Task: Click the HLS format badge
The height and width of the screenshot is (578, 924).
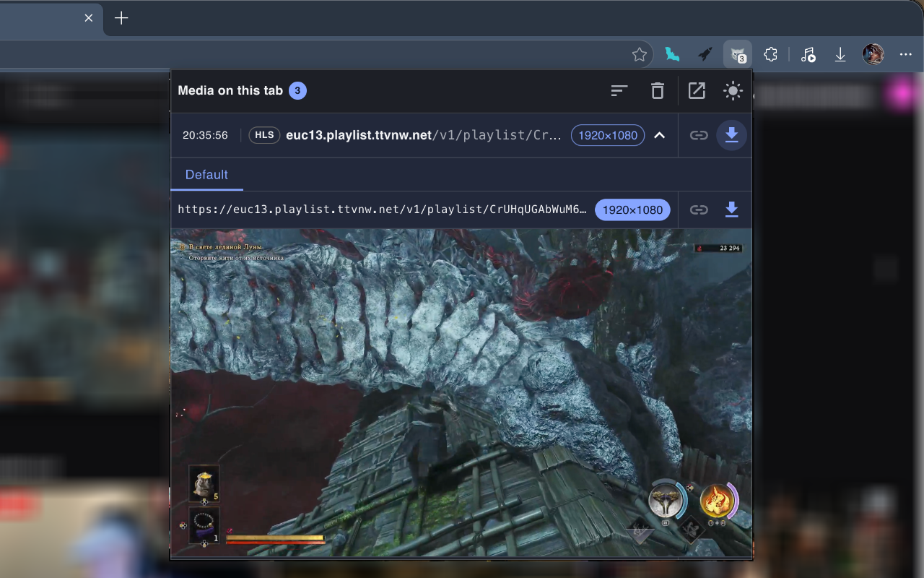Action: [x=264, y=135]
